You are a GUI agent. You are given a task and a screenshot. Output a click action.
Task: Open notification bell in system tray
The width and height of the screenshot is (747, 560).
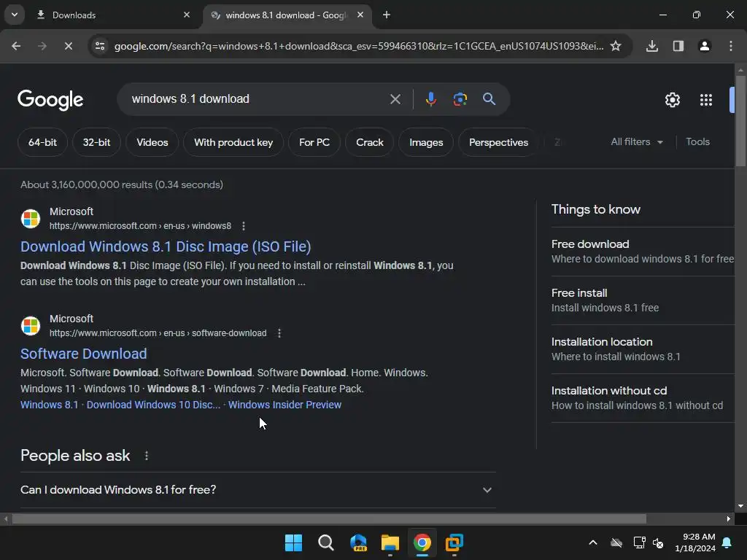coord(727,542)
